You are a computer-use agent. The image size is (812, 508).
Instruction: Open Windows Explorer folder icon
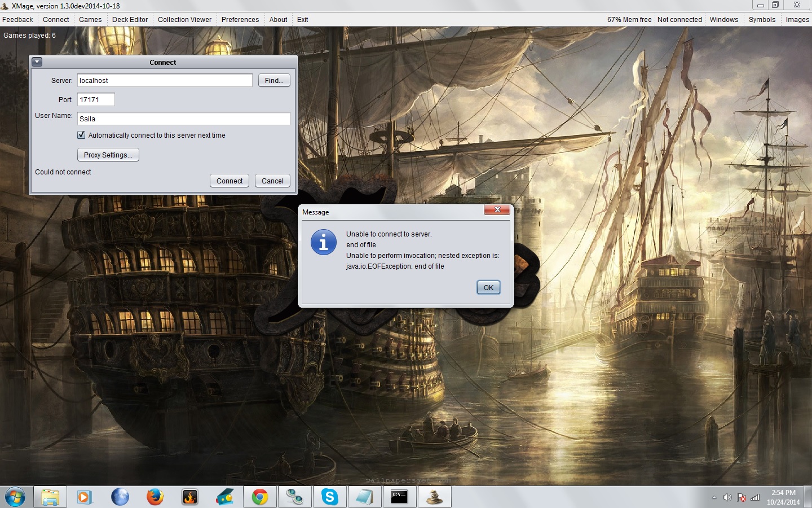click(x=50, y=497)
